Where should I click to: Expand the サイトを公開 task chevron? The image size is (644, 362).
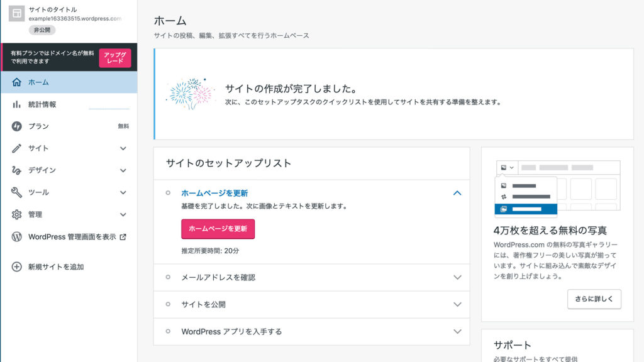point(457,305)
